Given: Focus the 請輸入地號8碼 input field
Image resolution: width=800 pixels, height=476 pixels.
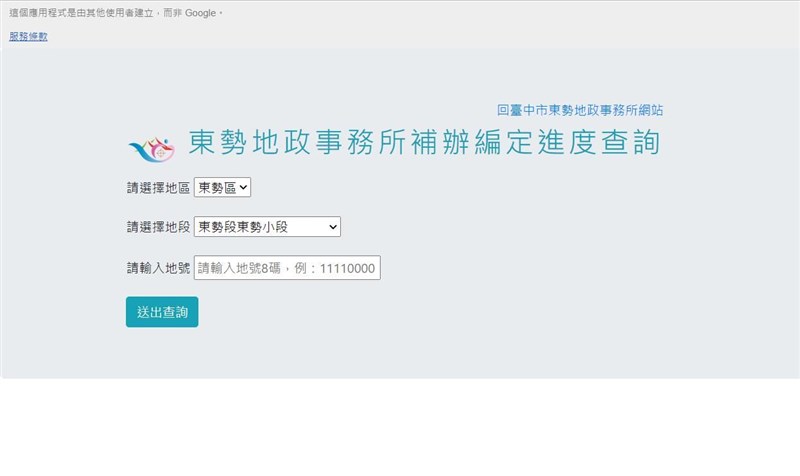Looking at the screenshot, I should [286, 268].
